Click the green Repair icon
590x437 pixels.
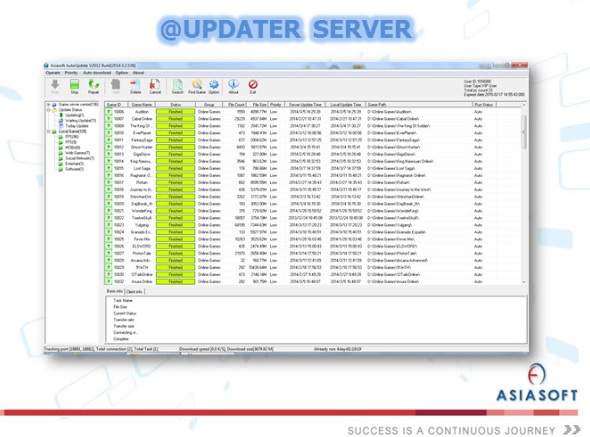(x=93, y=86)
